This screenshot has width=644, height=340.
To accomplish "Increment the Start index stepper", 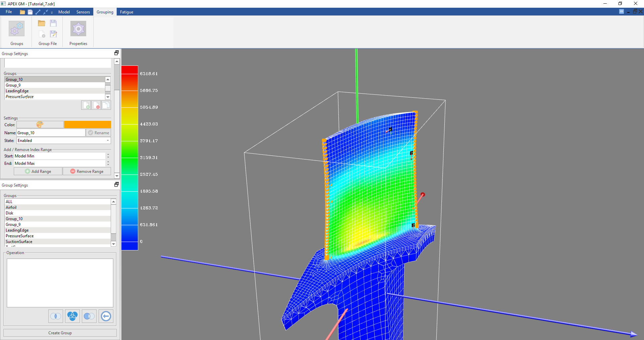I will tap(108, 155).
